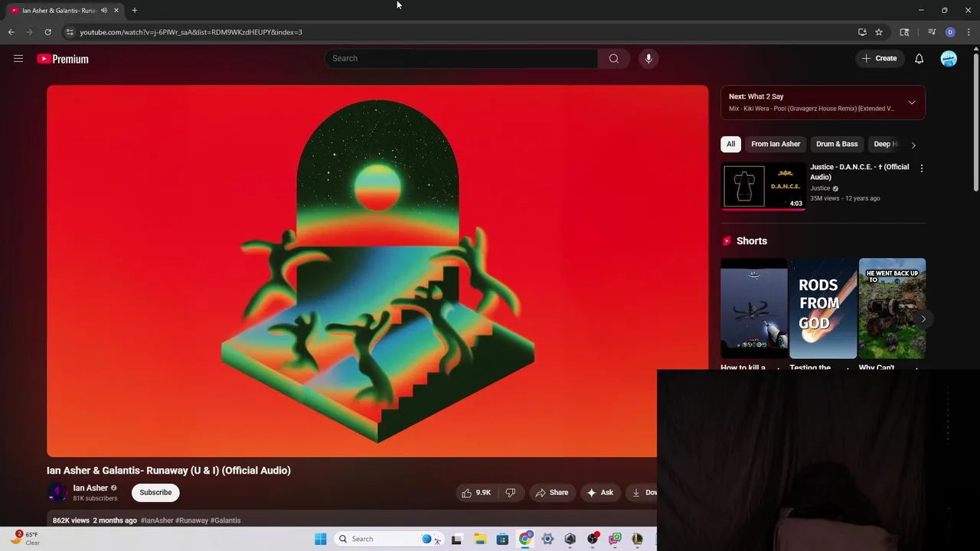
Task: Open Task View on the taskbar
Action: [457, 539]
